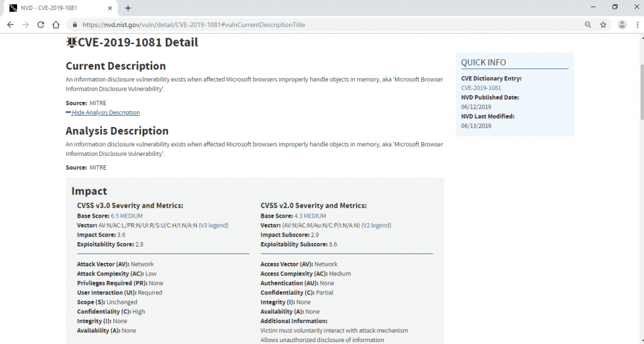Restore down the Chrome window
Screen dimensions: 644x344
[615, 7]
